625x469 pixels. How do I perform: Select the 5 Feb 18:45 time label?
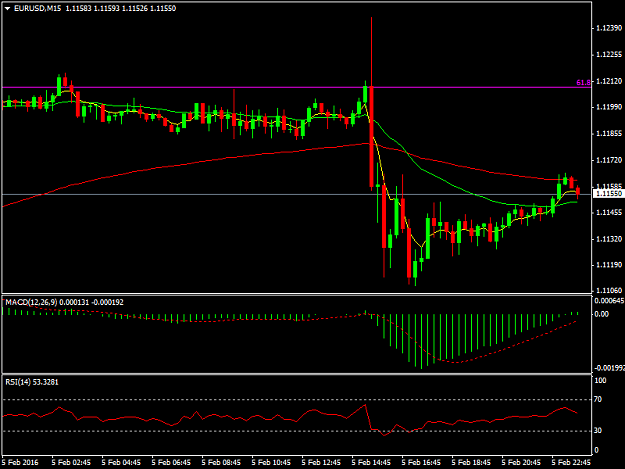(x=471, y=463)
